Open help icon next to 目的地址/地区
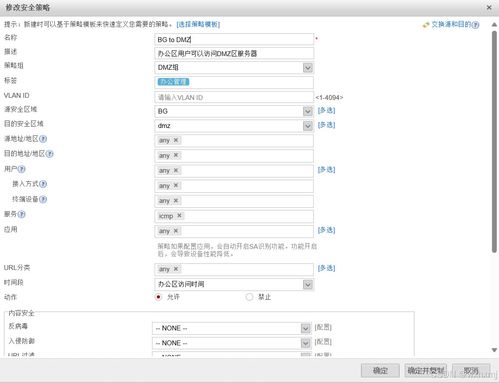The image size is (499, 383). pos(49,154)
